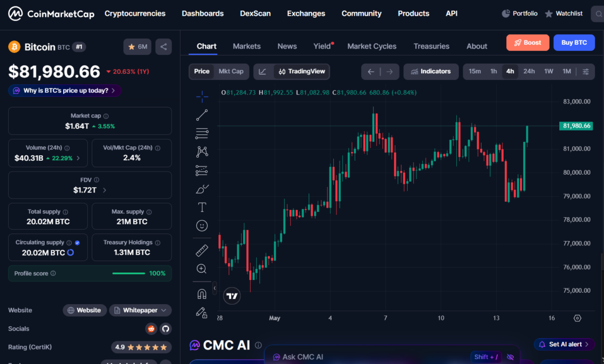Toggle lock all drawing tools
The width and height of the screenshot is (604, 364).
click(x=202, y=312)
